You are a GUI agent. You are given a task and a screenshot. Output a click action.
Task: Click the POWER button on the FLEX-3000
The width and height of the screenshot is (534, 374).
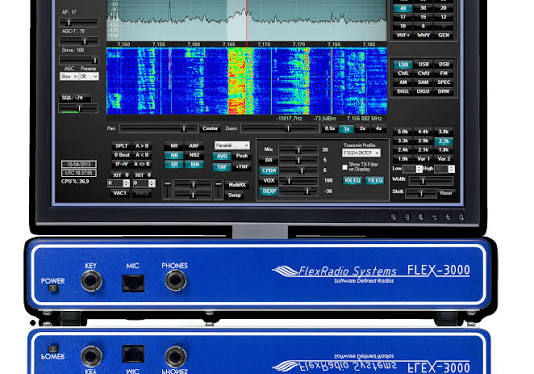tap(52, 289)
